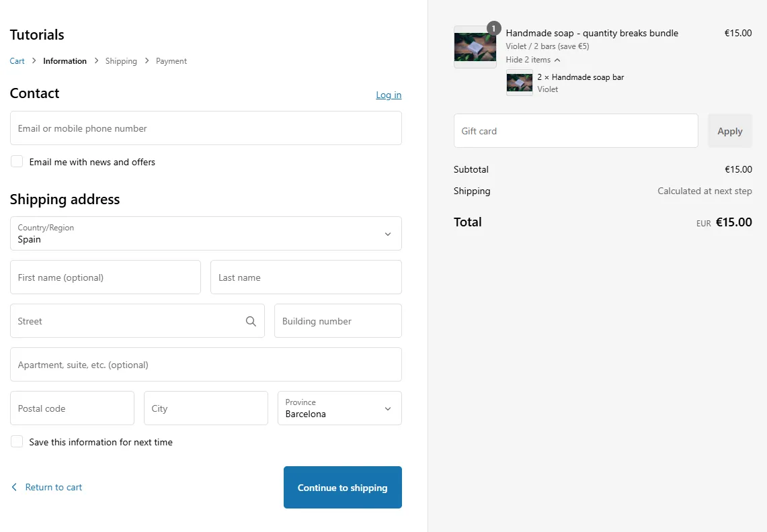
Task: Select the Shipping breadcrumb step
Action: pyautogui.click(x=121, y=61)
